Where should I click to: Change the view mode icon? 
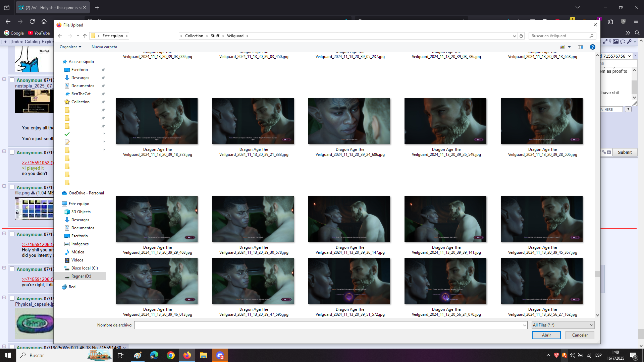tap(562, 47)
